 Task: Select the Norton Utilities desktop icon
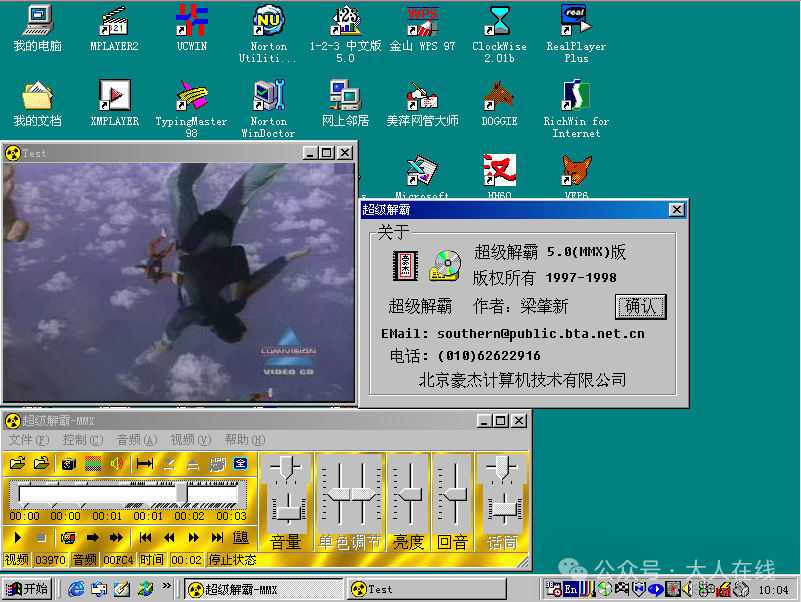pyautogui.click(x=268, y=35)
